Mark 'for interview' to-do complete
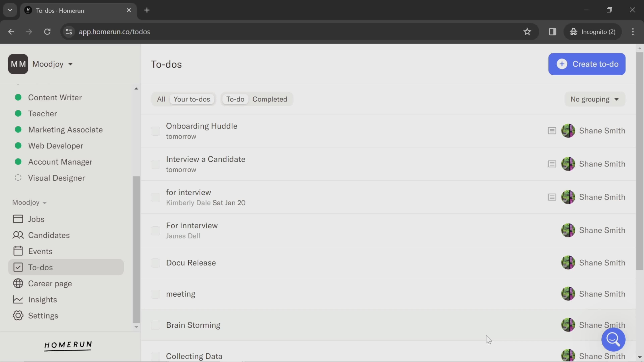This screenshot has height=362, width=644. (x=155, y=197)
